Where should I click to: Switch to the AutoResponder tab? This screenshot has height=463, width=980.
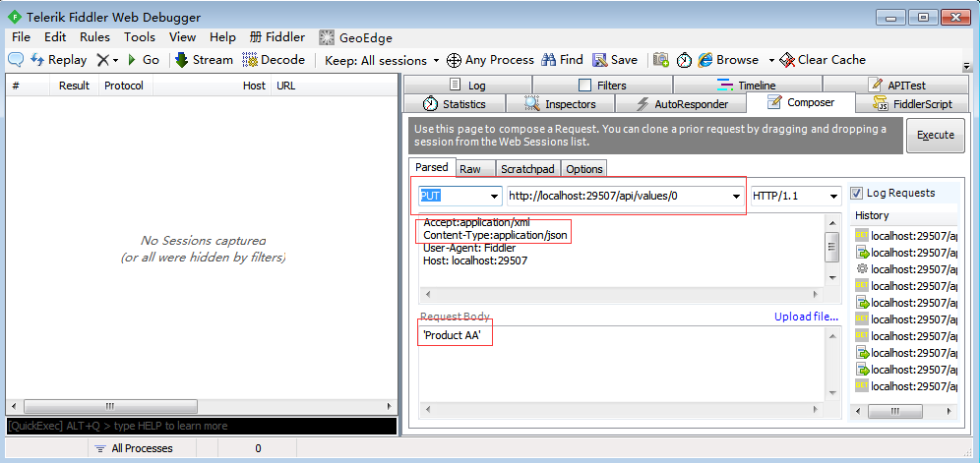click(681, 104)
